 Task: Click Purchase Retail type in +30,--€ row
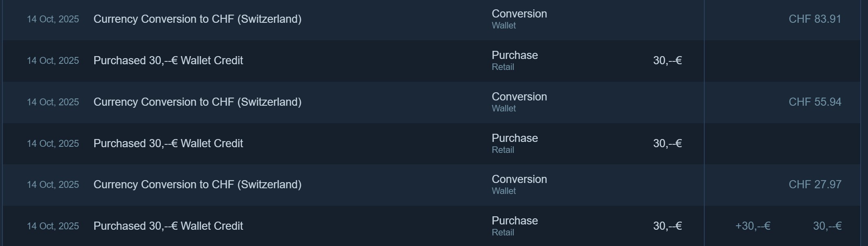[x=515, y=226]
